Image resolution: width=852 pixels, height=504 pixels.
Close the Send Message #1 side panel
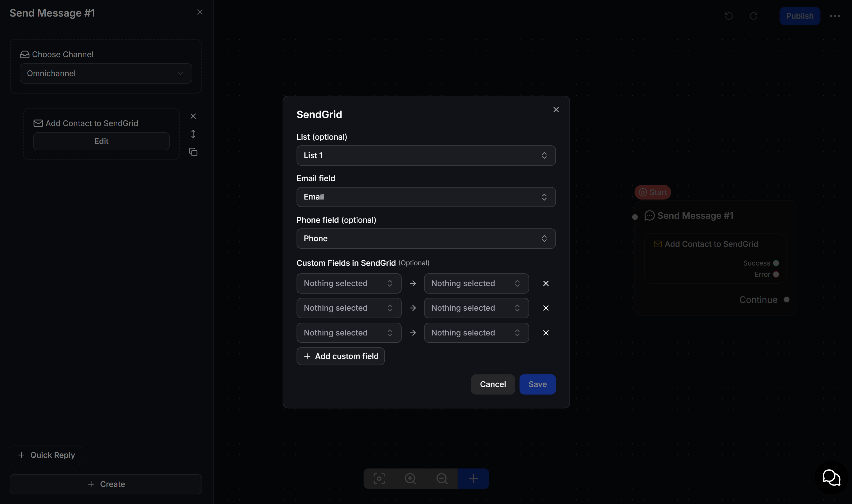tap(200, 12)
